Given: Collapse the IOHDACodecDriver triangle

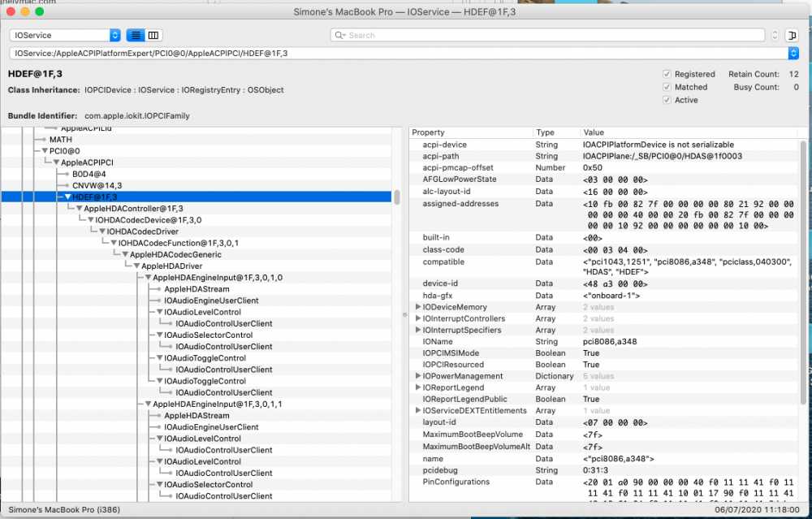Looking at the screenshot, I should click(x=102, y=231).
